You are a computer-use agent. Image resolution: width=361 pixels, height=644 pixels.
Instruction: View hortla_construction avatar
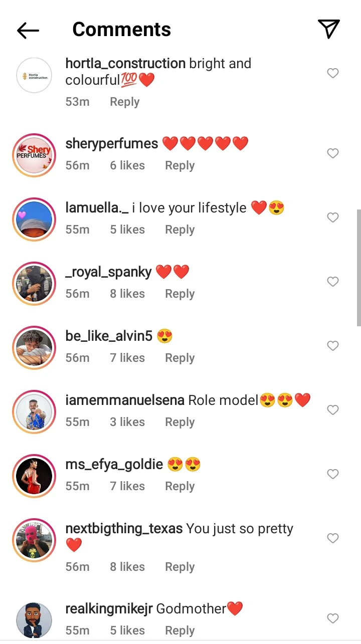(x=34, y=75)
